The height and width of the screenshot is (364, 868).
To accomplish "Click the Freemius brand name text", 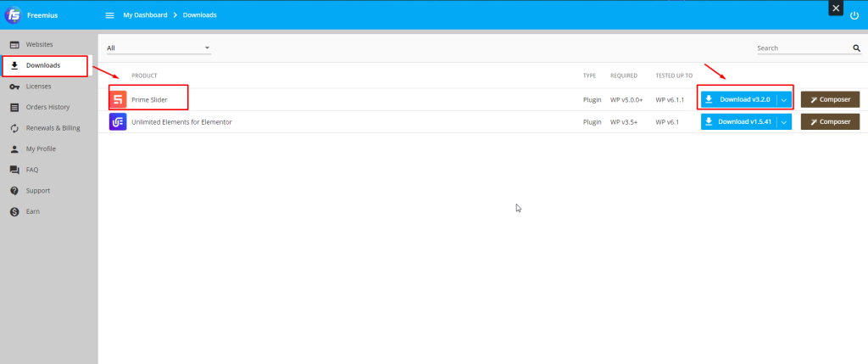I will (x=42, y=15).
